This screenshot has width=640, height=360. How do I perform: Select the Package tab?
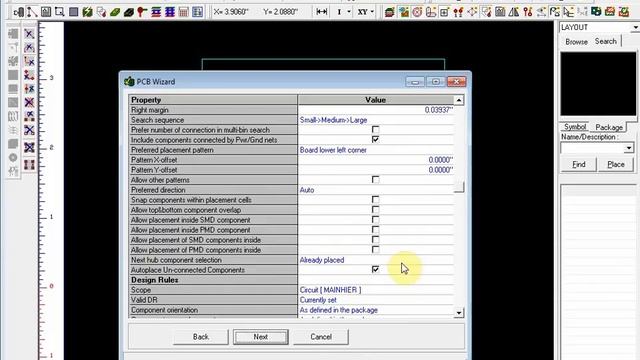tap(609, 127)
